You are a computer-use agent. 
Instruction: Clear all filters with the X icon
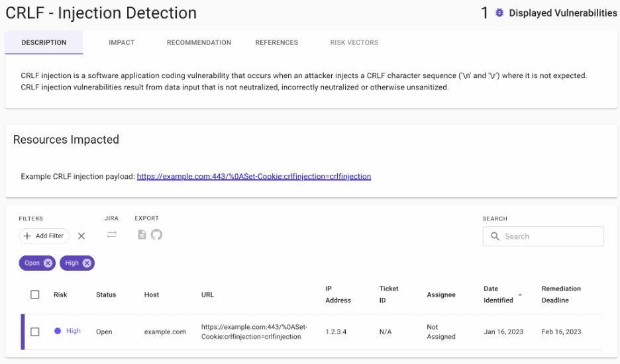tap(81, 236)
